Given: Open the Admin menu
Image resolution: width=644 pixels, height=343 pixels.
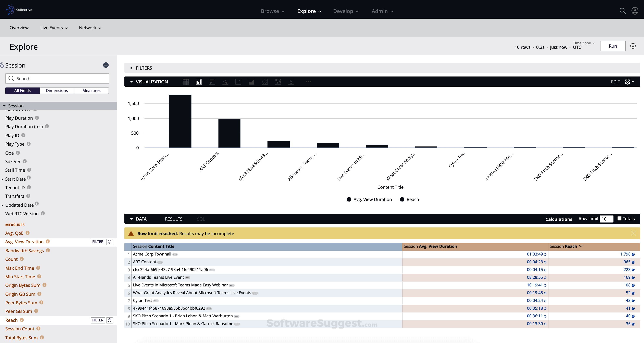Looking at the screenshot, I should [x=382, y=11].
